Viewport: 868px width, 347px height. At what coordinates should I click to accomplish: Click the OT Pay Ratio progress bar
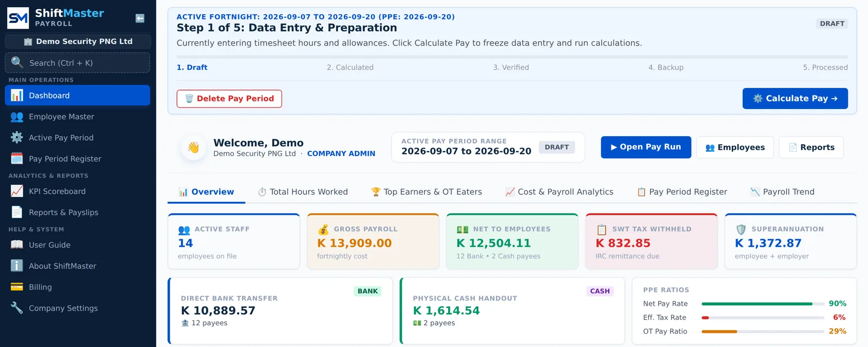pyautogui.click(x=763, y=331)
